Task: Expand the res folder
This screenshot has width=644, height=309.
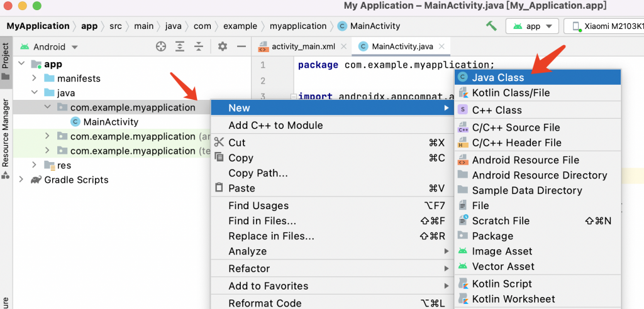Action: click(x=35, y=165)
